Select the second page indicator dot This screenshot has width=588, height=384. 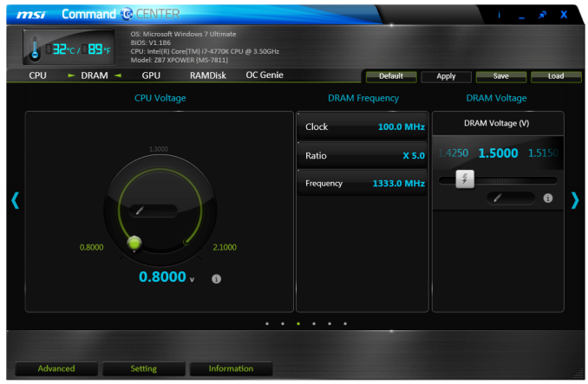click(283, 323)
